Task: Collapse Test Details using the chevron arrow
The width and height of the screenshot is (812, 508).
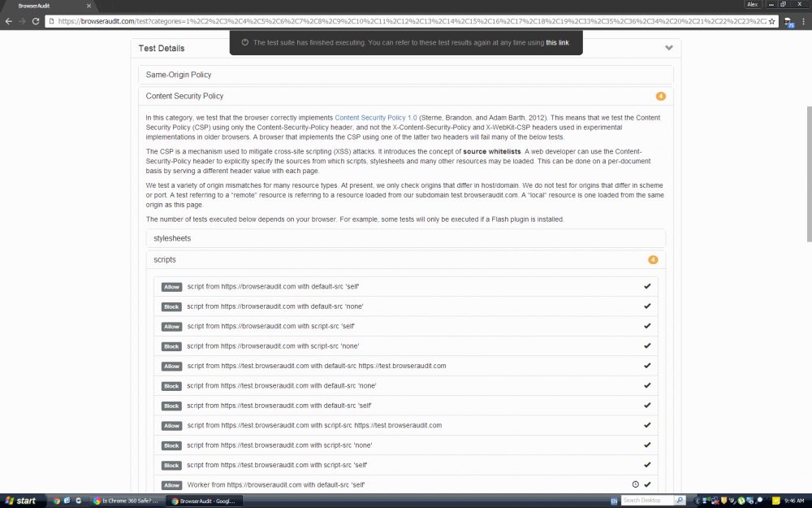Action: pyautogui.click(x=668, y=48)
